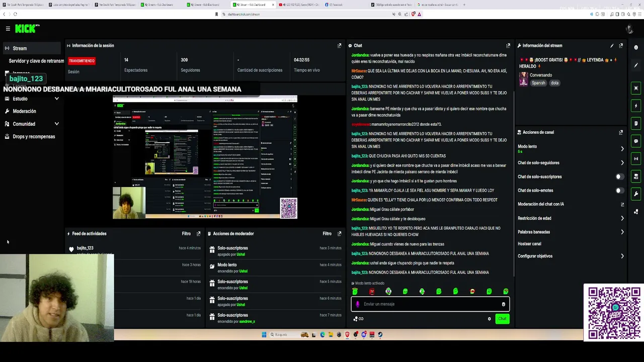Pop out the Chat panel
644x362 pixels.
[x=508, y=45]
